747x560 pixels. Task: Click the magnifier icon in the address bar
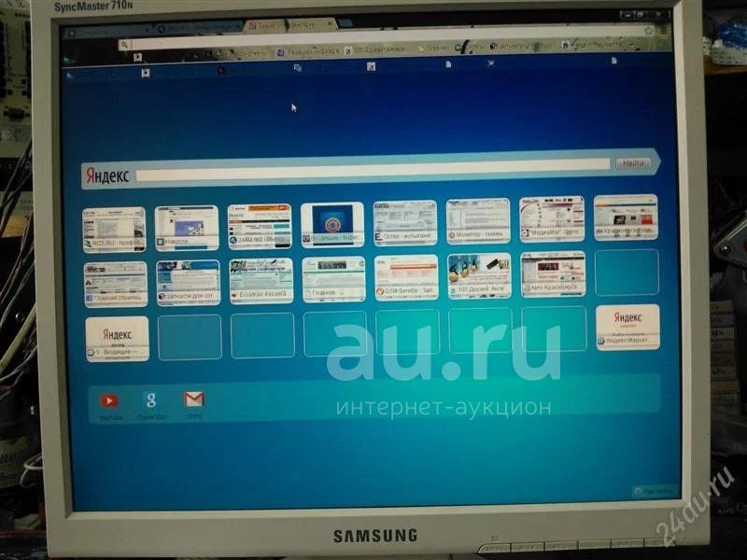124,45
